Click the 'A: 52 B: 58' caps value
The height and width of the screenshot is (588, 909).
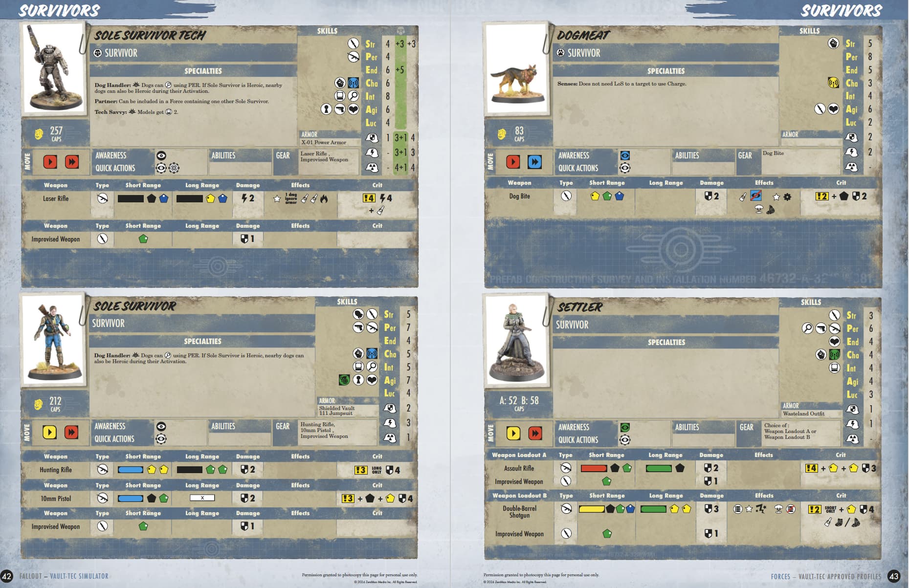point(519,400)
